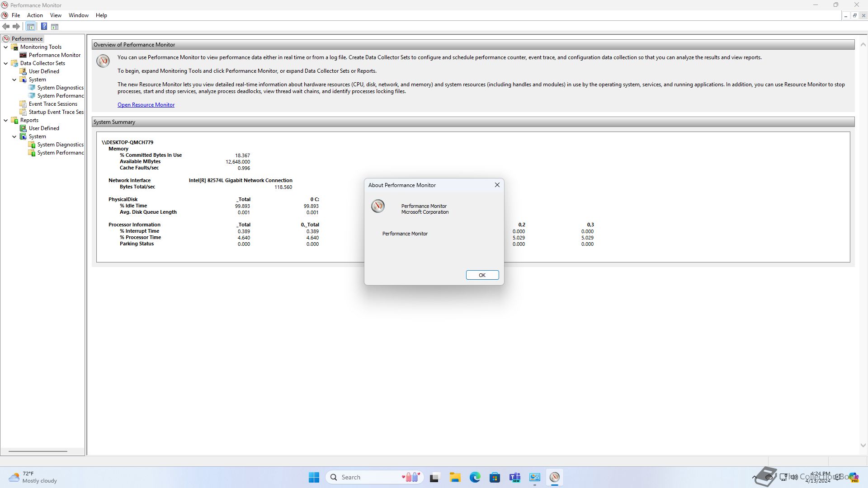Collapse the Reports node
Viewport: 868px width, 488px height.
tap(6, 120)
